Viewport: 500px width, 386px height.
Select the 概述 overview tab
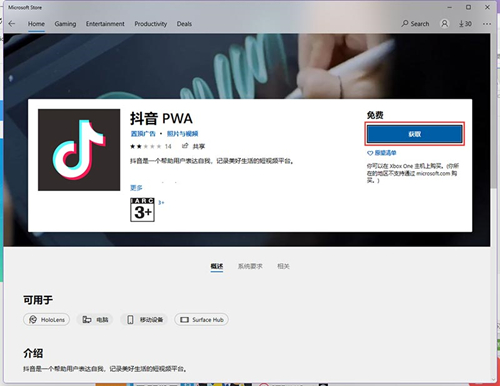tap(217, 266)
